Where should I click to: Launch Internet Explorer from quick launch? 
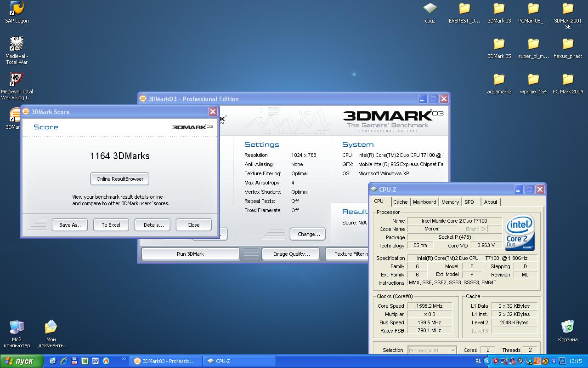pyautogui.click(x=63, y=361)
